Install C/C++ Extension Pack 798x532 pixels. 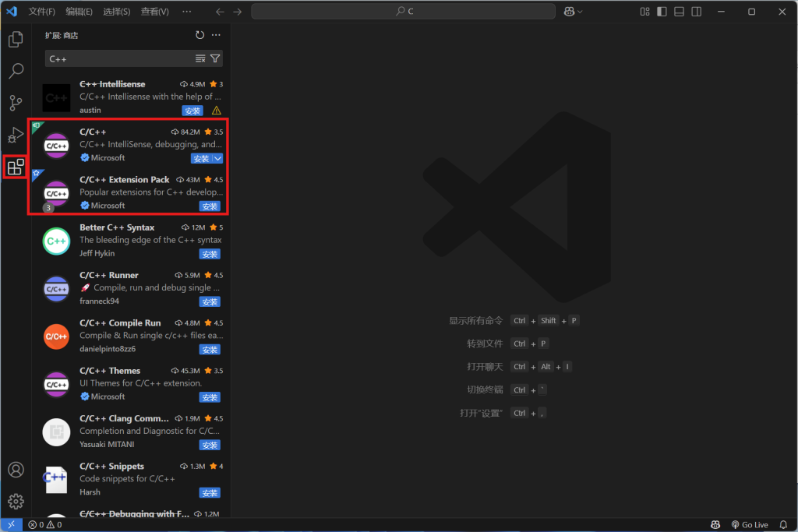[x=210, y=206]
